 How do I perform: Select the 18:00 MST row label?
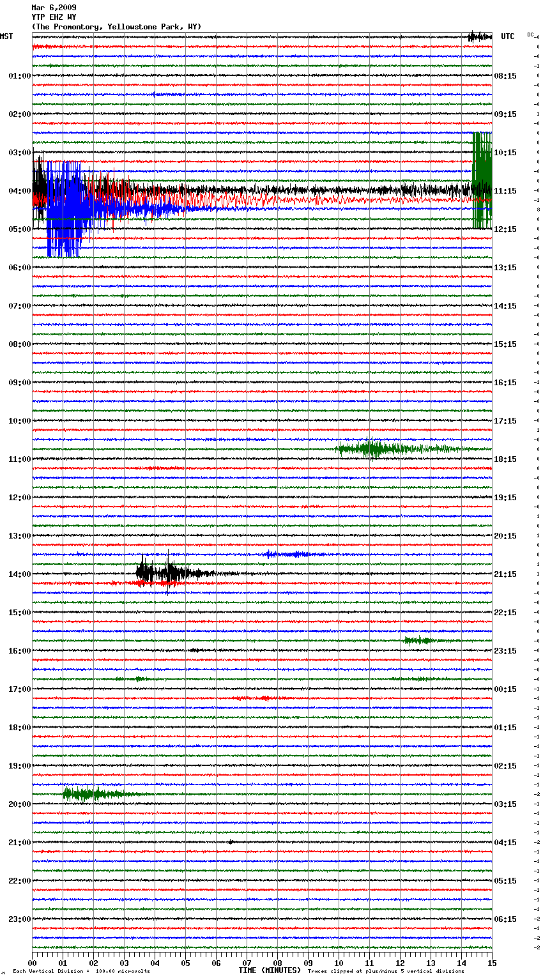coord(19,728)
